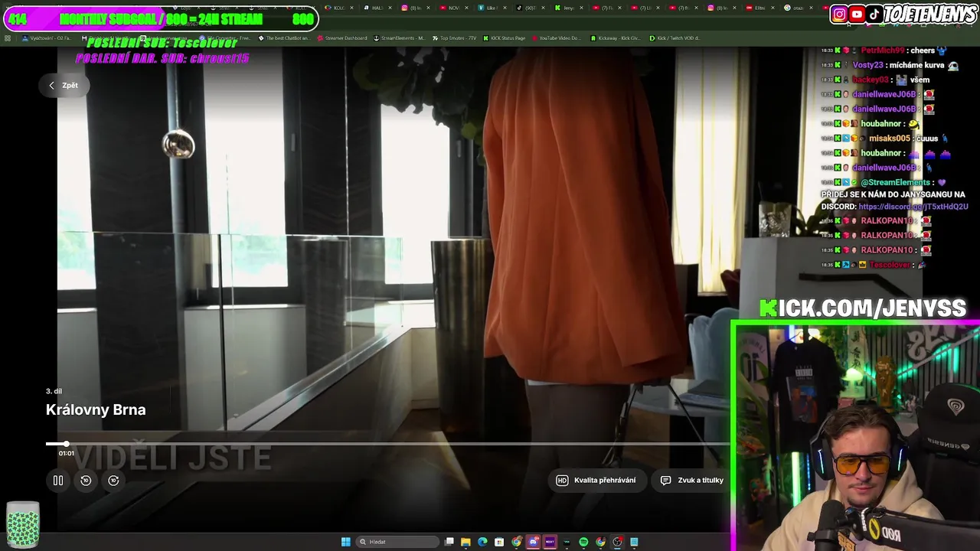
Task: Switch to the Elitni browser tab
Action: click(759, 8)
